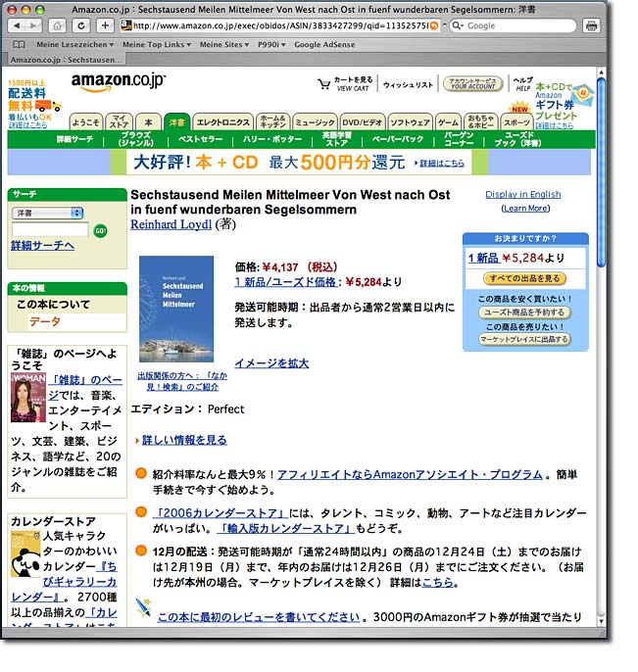
Task: Click the green GO search button
Action: [100, 229]
